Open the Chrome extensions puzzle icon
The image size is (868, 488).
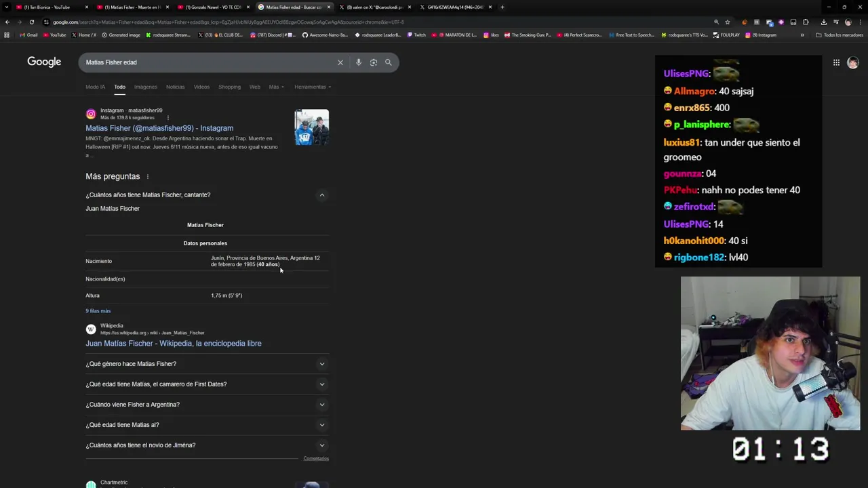click(806, 22)
